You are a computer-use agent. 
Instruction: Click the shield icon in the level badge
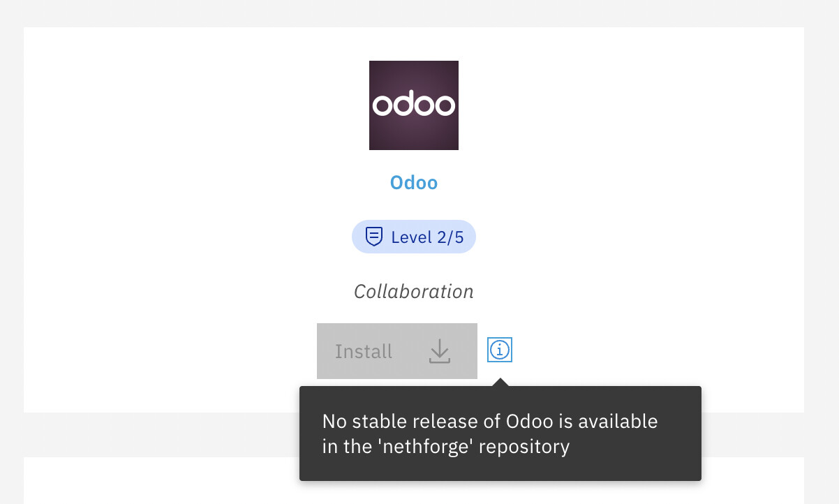click(375, 237)
